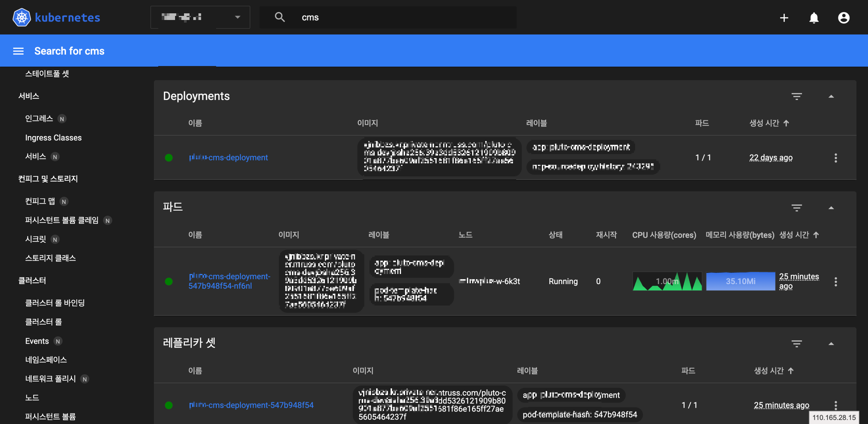Open the namespace selector dropdown

(200, 17)
